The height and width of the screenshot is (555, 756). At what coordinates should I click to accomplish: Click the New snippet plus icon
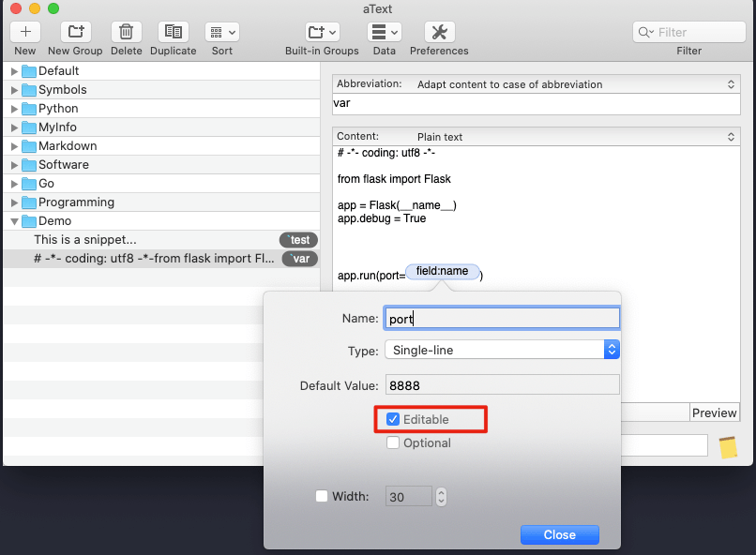coord(25,32)
